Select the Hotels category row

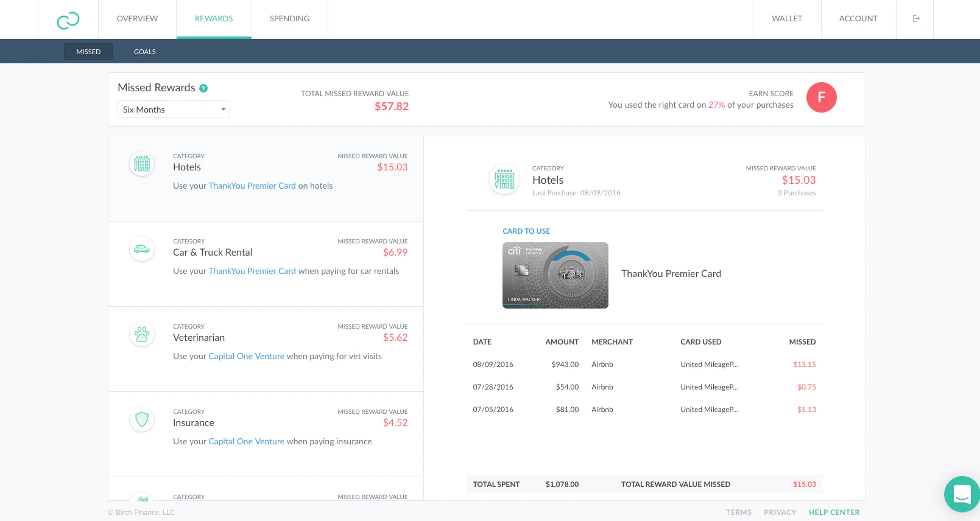[266, 179]
